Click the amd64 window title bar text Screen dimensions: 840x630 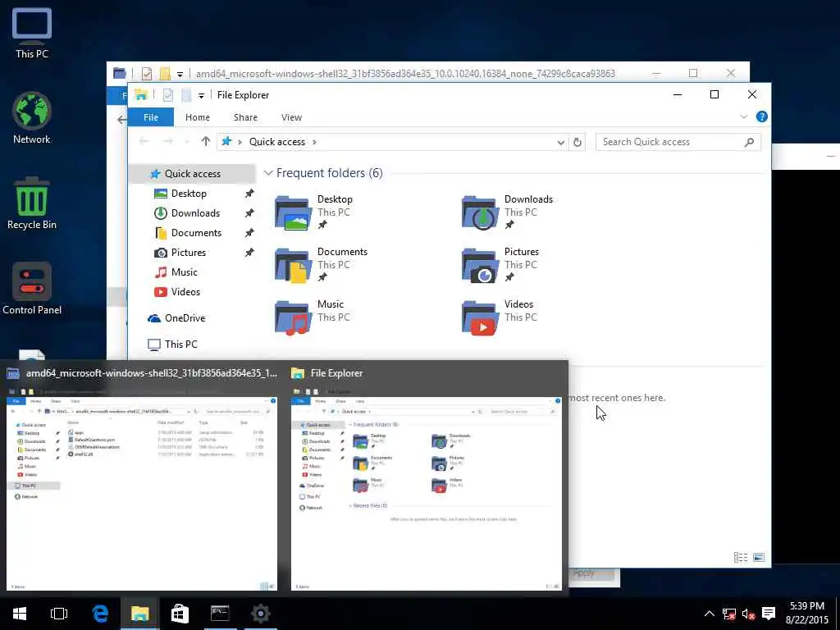point(405,74)
